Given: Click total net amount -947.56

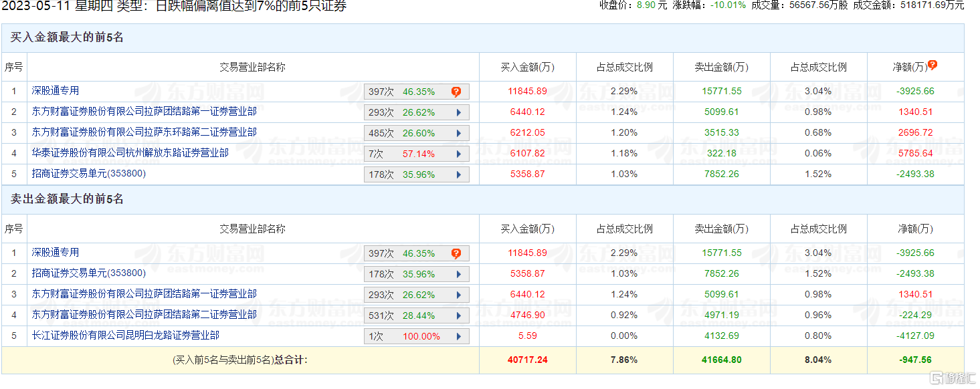Looking at the screenshot, I should click(x=916, y=360).
